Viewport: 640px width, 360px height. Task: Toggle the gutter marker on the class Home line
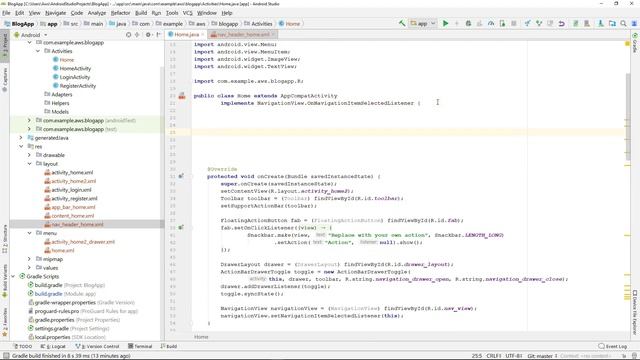[x=182, y=96]
